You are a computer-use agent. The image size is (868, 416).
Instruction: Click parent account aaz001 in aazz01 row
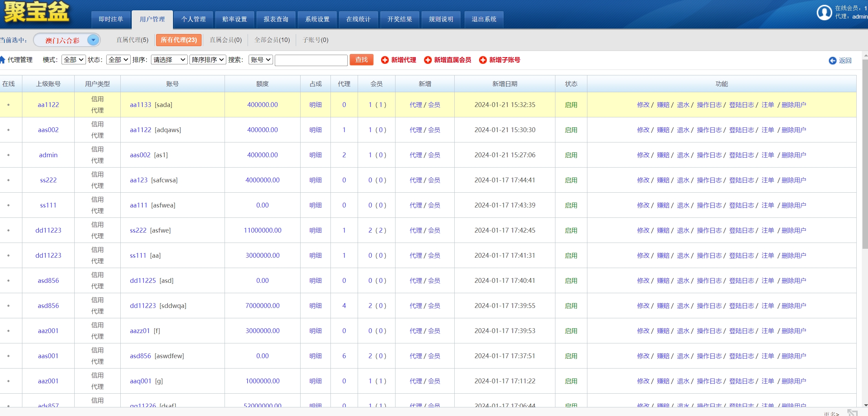pos(48,331)
